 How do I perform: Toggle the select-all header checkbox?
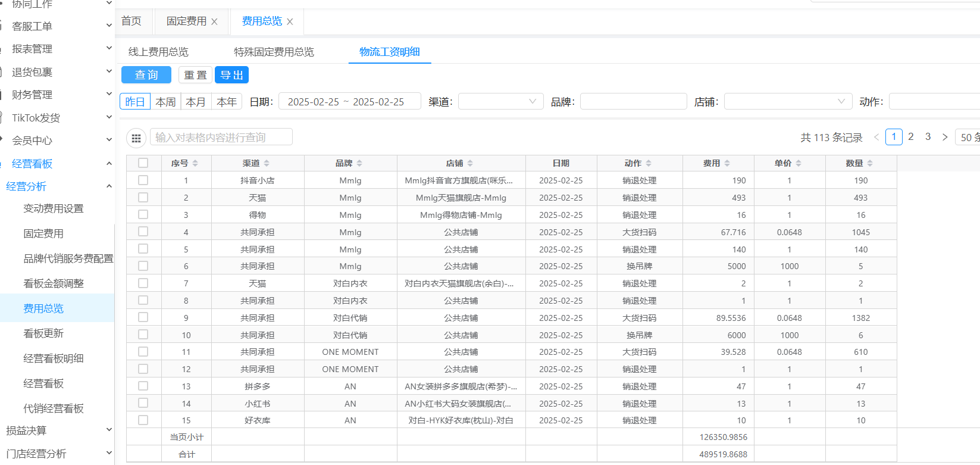tap(143, 163)
